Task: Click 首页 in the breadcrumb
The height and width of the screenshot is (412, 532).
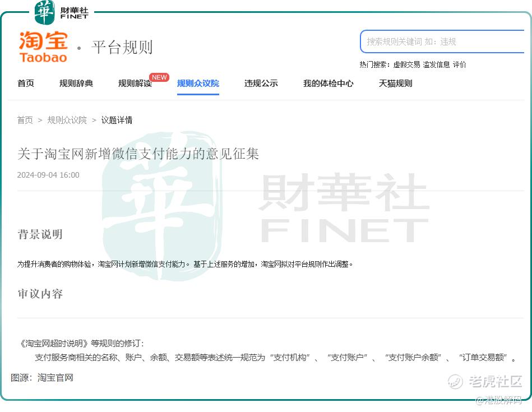Action: 25,120
